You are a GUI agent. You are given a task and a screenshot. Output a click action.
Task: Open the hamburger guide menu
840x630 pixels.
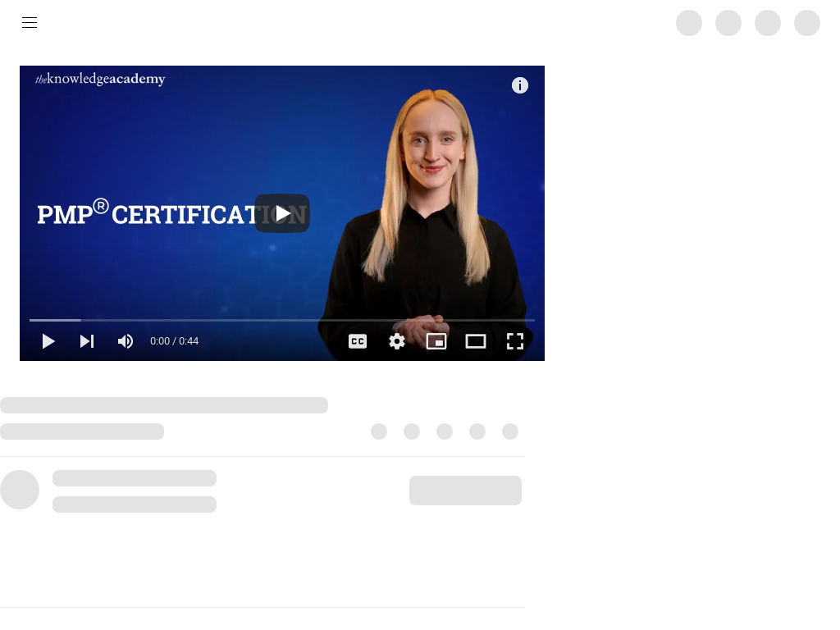[30, 22]
